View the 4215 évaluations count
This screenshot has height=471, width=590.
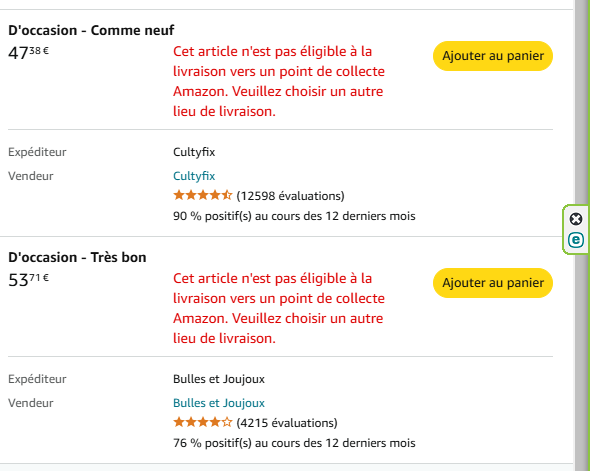pyautogui.click(x=287, y=423)
